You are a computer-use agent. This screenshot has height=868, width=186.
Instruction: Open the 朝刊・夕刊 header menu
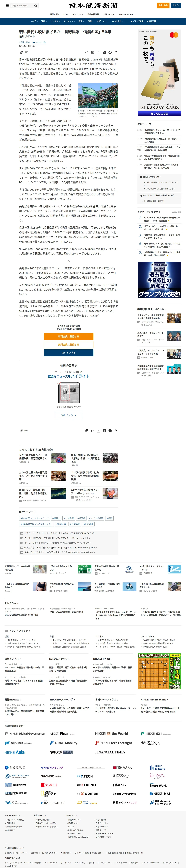(54, 14)
